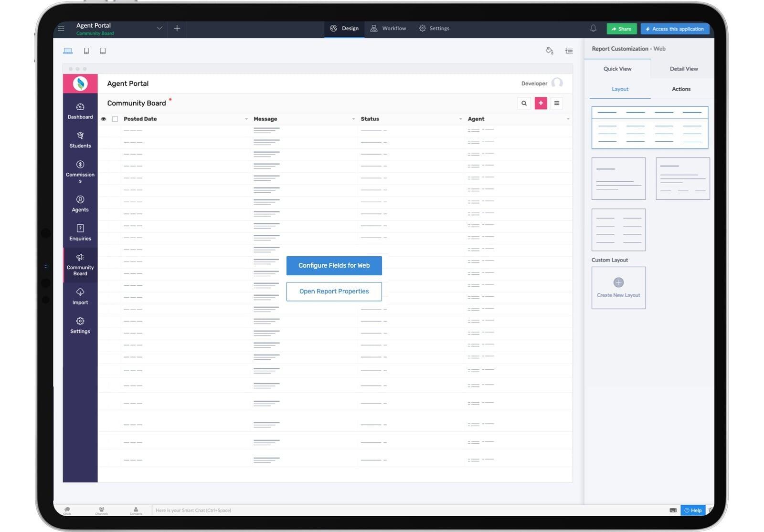The width and height of the screenshot is (764, 532).
Task: Go to the Agents section
Action: coord(80,203)
